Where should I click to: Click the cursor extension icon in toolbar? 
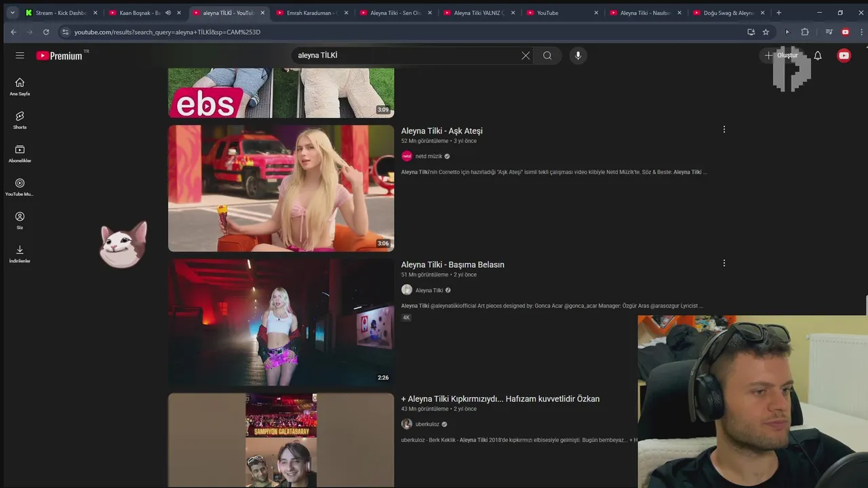coord(787,32)
